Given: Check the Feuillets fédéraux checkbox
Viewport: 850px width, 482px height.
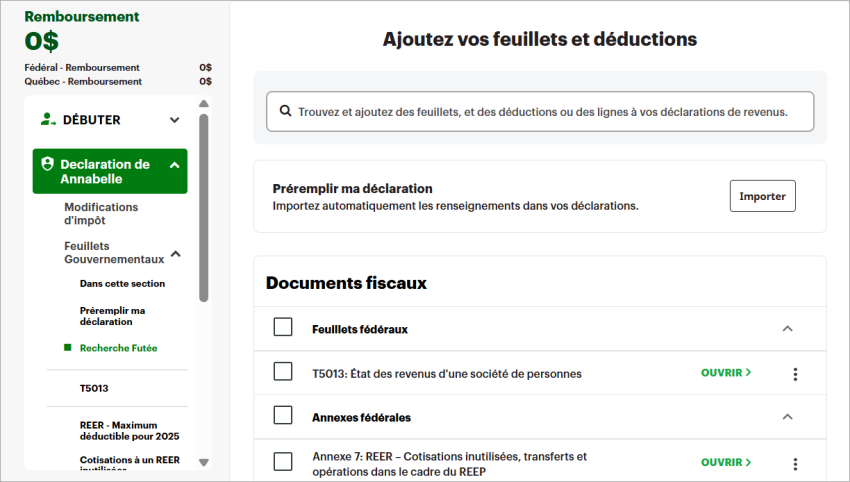Looking at the screenshot, I should 283,328.
